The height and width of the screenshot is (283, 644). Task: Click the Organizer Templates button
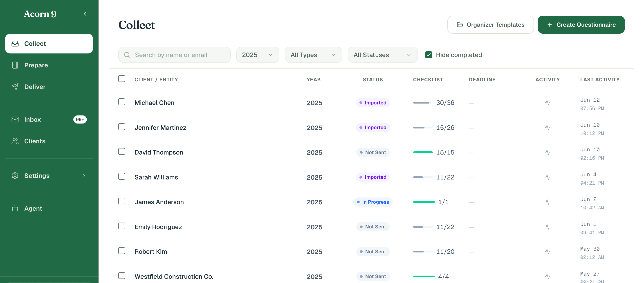[x=491, y=25]
